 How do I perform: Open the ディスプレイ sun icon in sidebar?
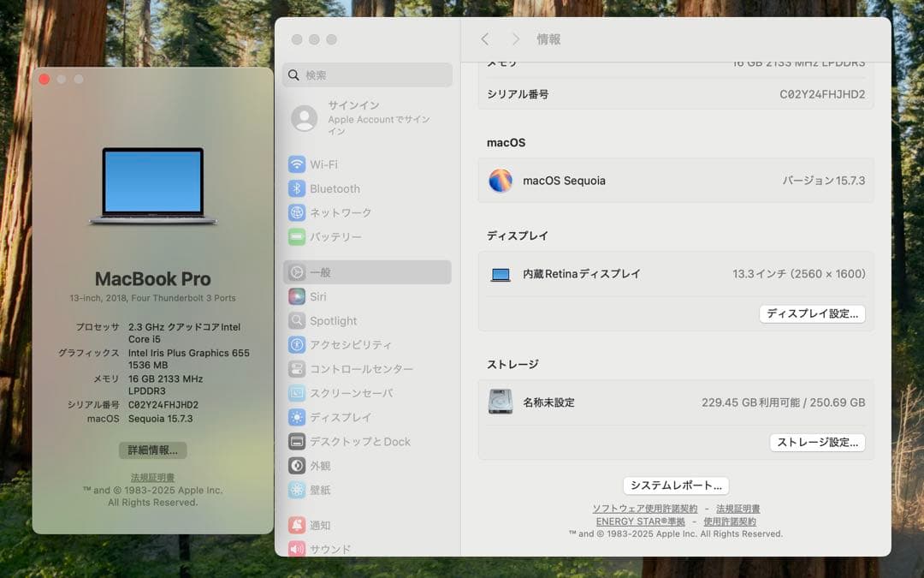point(296,417)
